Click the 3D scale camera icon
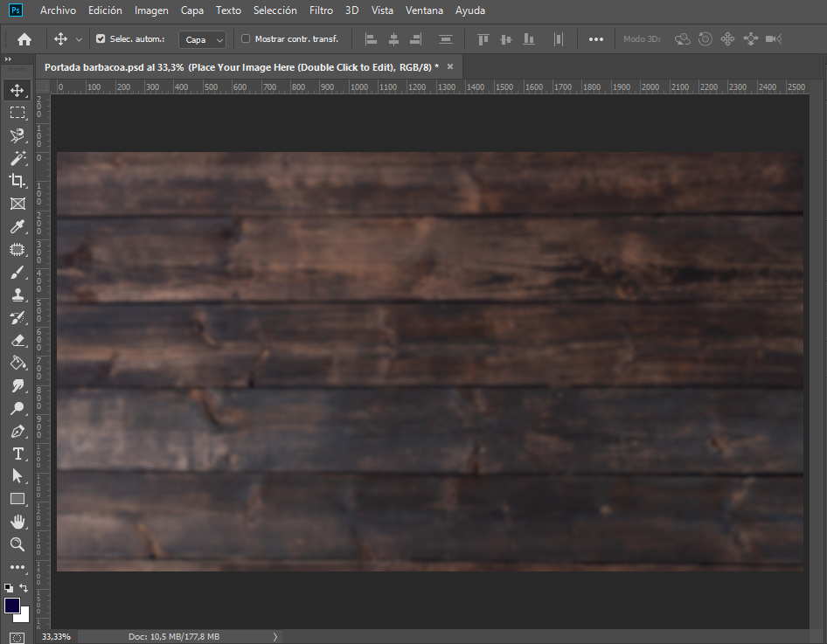This screenshot has height=644, width=827. (x=774, y=39)
